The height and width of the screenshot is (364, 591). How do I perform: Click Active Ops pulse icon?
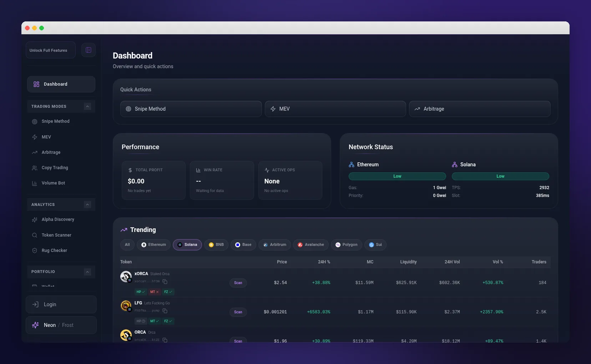(267, 170)
